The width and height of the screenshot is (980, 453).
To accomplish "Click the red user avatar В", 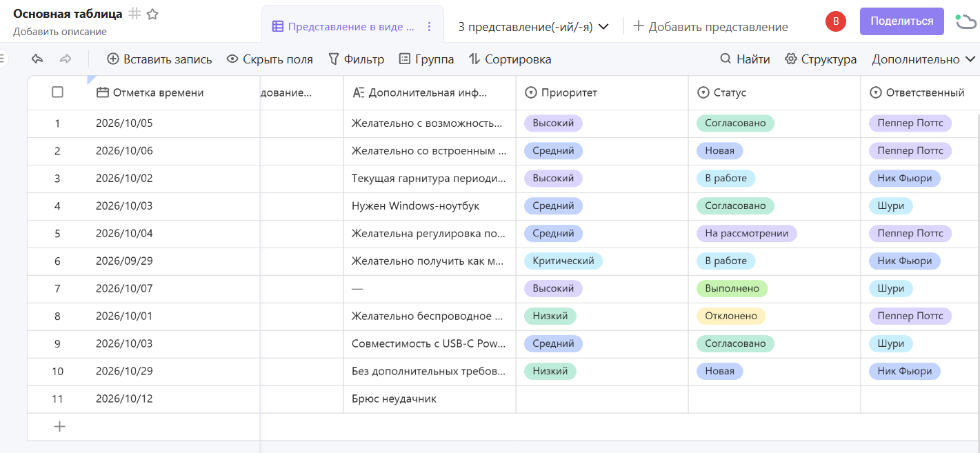I will coord(836,21).
